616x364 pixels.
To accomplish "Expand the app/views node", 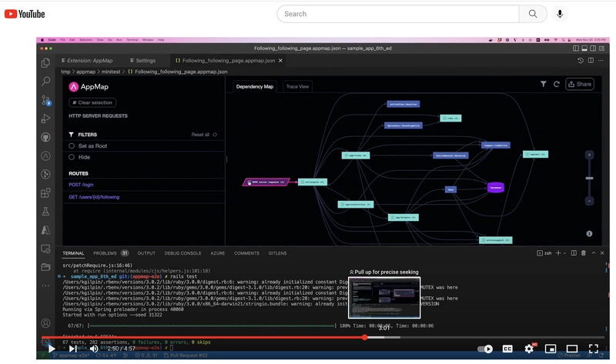I will (346, 155).
